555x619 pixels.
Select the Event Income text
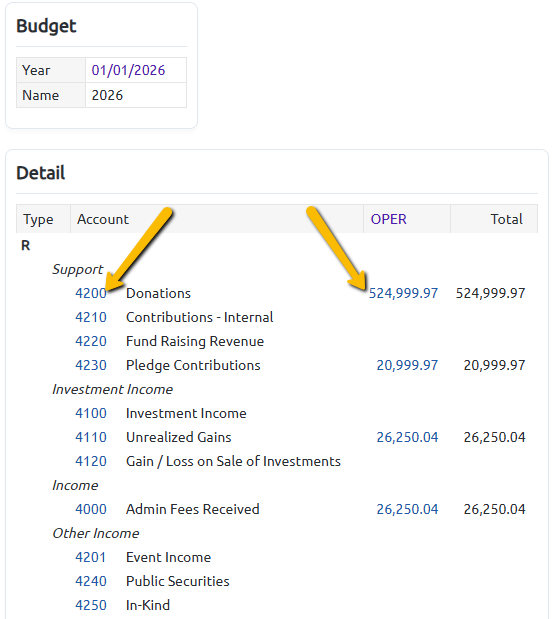pos(169,557)
